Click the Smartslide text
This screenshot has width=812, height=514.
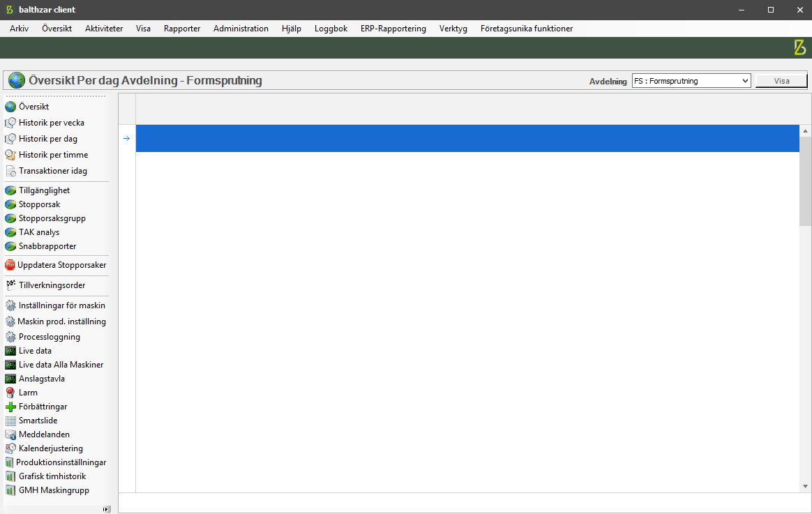[38, 421]
